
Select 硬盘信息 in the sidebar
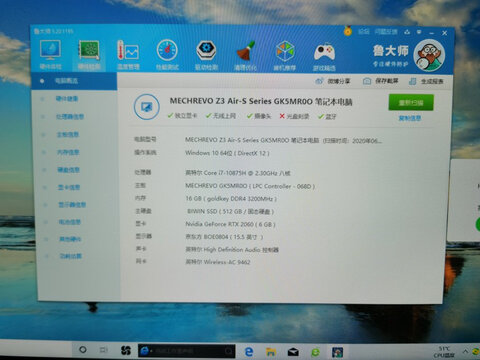pyautogui.click(x=68, y=170)
